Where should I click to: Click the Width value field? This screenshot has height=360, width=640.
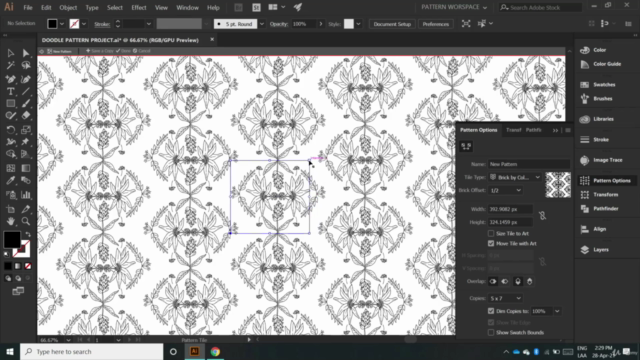511,209
